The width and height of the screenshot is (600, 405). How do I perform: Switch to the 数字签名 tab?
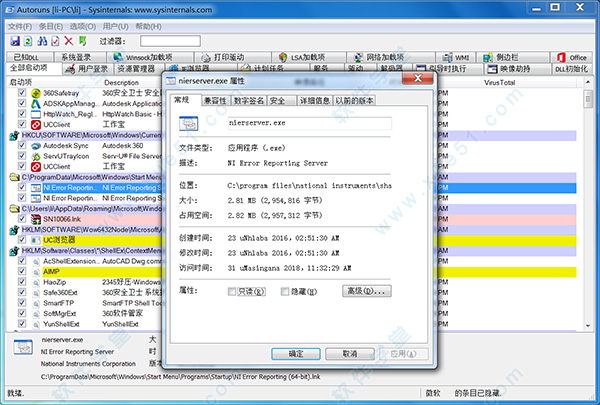click(249, 101)
